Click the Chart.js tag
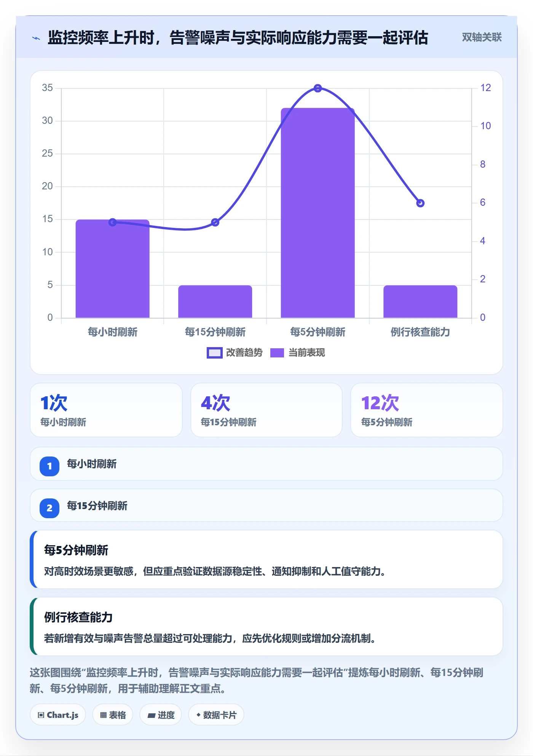The image size is (533, 756). click(58, 715)
